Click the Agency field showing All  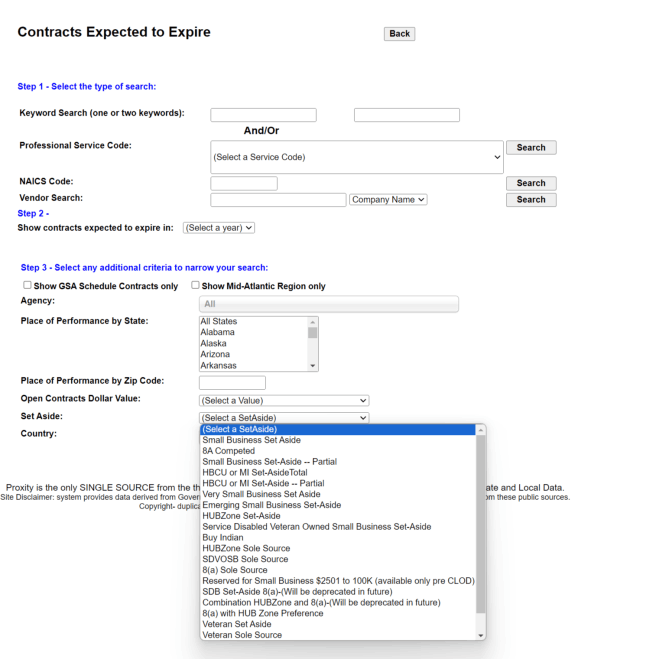click(329, 304)
